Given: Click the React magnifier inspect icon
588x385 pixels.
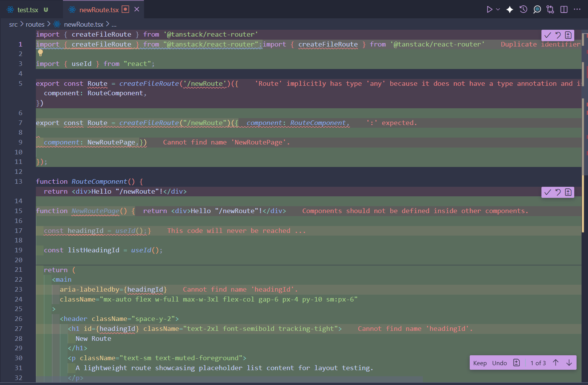Looking at the screenshot, I should pos(537,10).
